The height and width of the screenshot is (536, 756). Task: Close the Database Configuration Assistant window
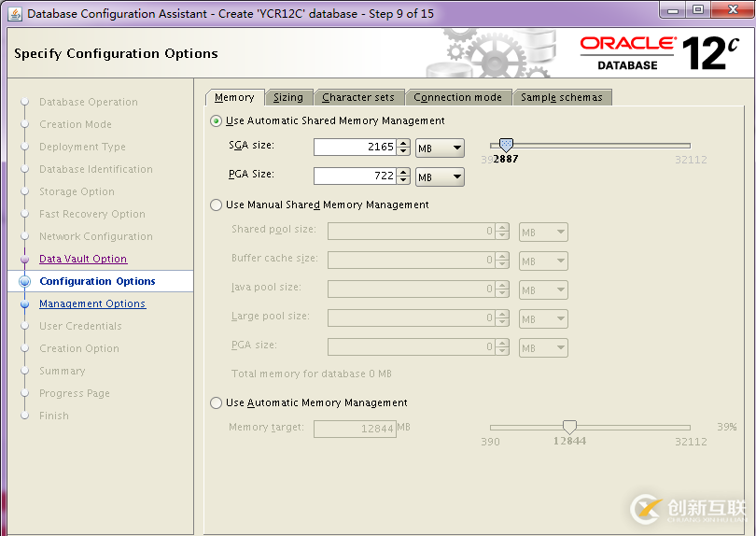pyautogui.click(x=733, y=9)
